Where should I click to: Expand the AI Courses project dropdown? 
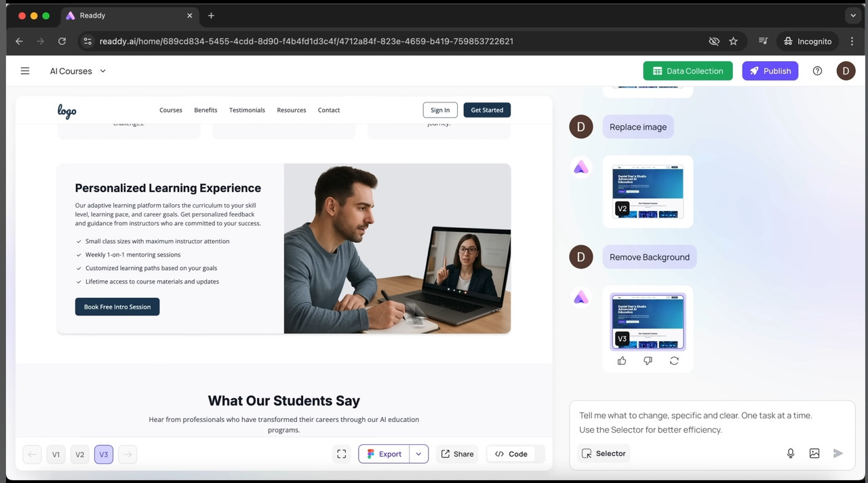[x=78, y=71]
